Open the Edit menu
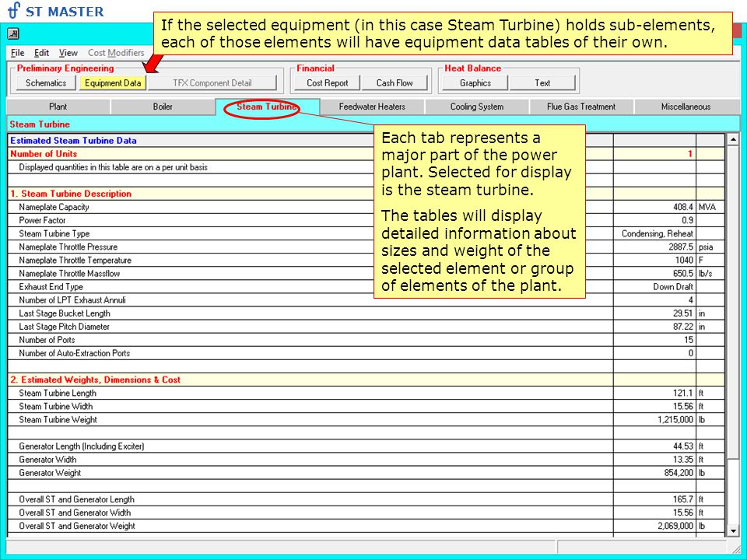This screenshot has height=560, width=747. pos(41,53)
